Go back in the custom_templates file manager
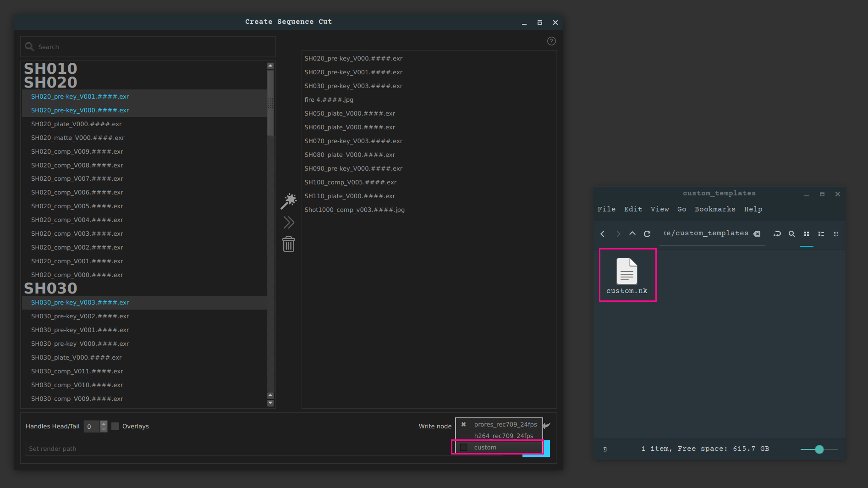The width and height of the screenshot is (868, 488). (603, 234)
